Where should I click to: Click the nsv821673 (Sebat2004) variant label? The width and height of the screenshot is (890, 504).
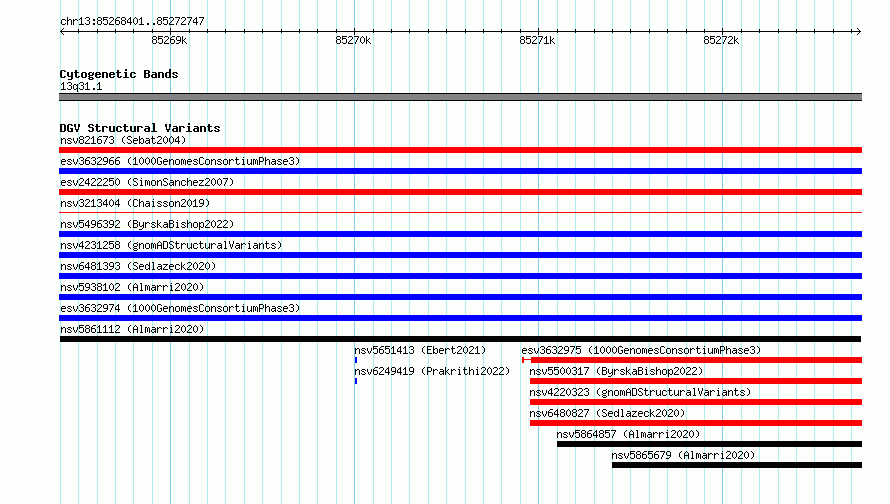(x=123, y=140)
